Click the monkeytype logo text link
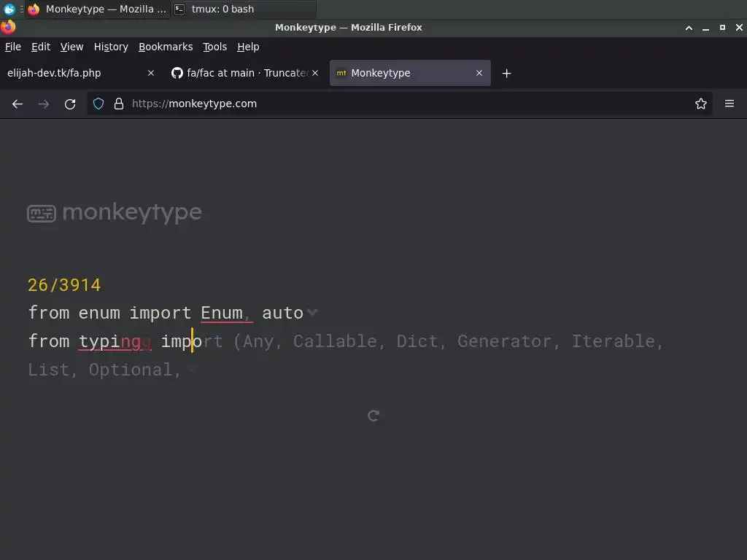 131,212
